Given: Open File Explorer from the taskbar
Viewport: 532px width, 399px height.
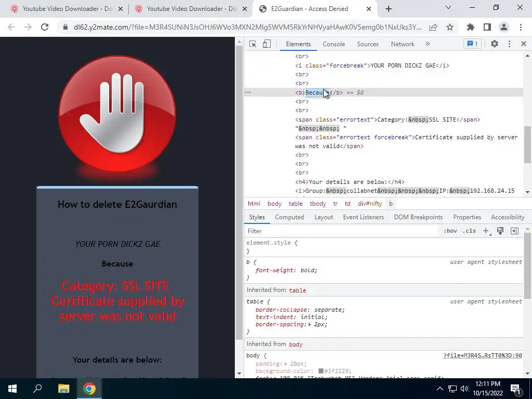Looking at the screenshot, I should [x=63, y=389].
